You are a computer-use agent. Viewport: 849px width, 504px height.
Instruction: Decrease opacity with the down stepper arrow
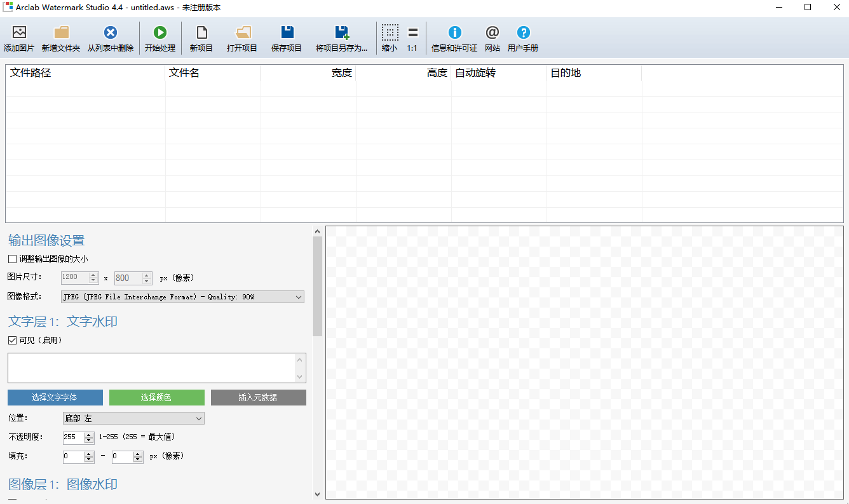(89, 440)
